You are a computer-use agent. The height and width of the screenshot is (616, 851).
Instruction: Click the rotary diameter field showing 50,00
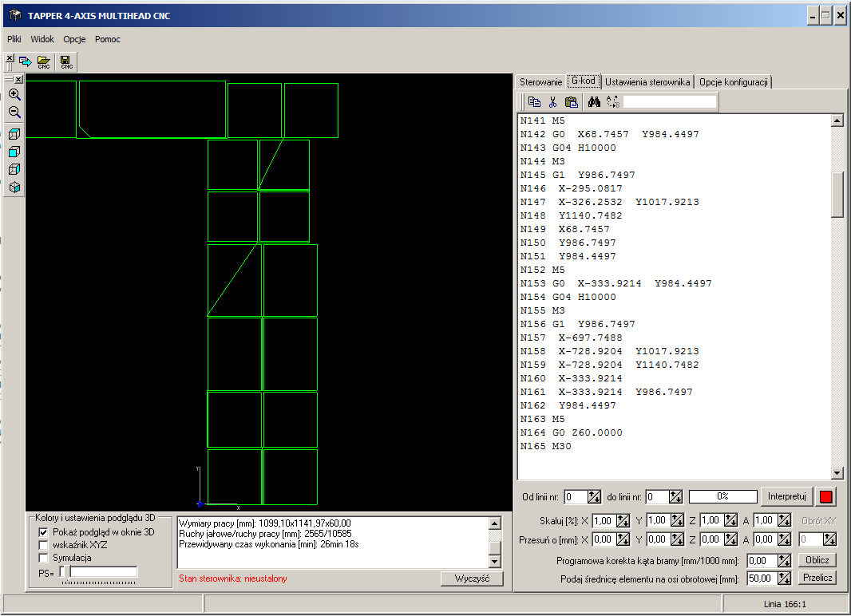tap(762, 578)
